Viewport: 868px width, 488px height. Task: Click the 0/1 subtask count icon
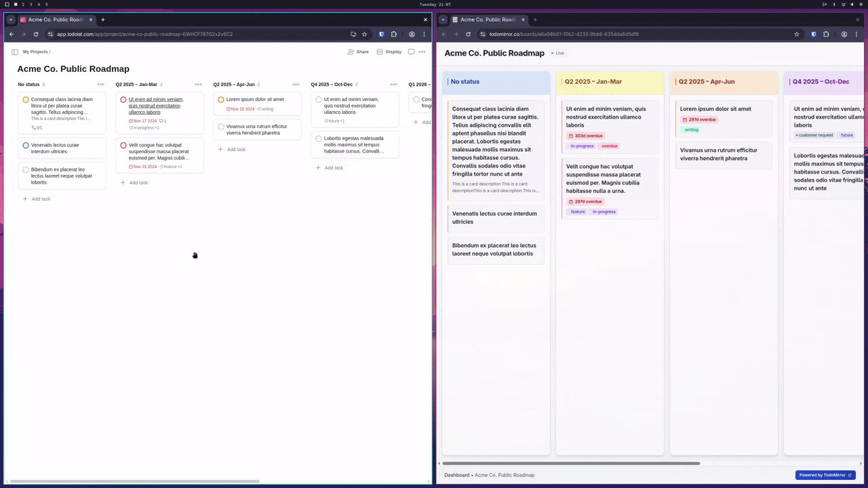(x=37, y=127)
